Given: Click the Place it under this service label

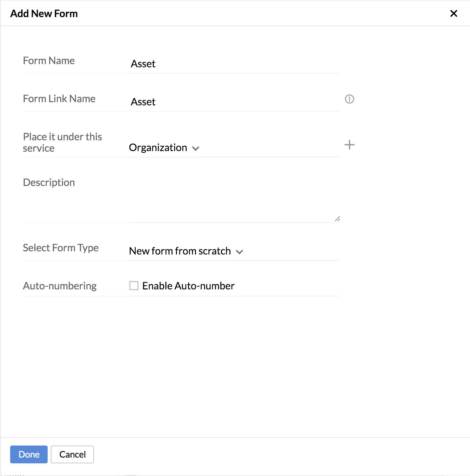Looking at the screenshot, I should tap(62, 142).
